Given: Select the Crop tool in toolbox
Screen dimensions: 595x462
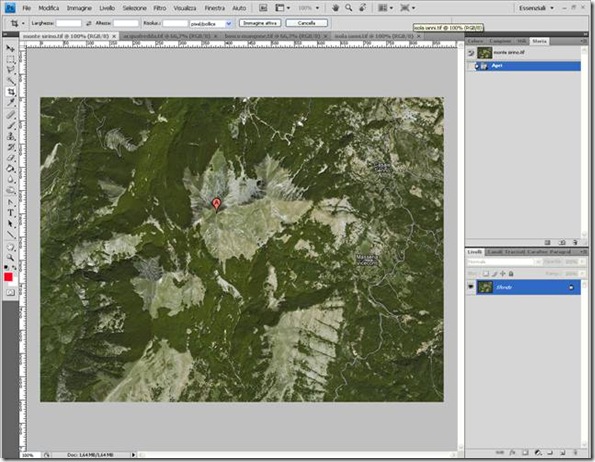Looking at the screenshot, I should 11,92.
